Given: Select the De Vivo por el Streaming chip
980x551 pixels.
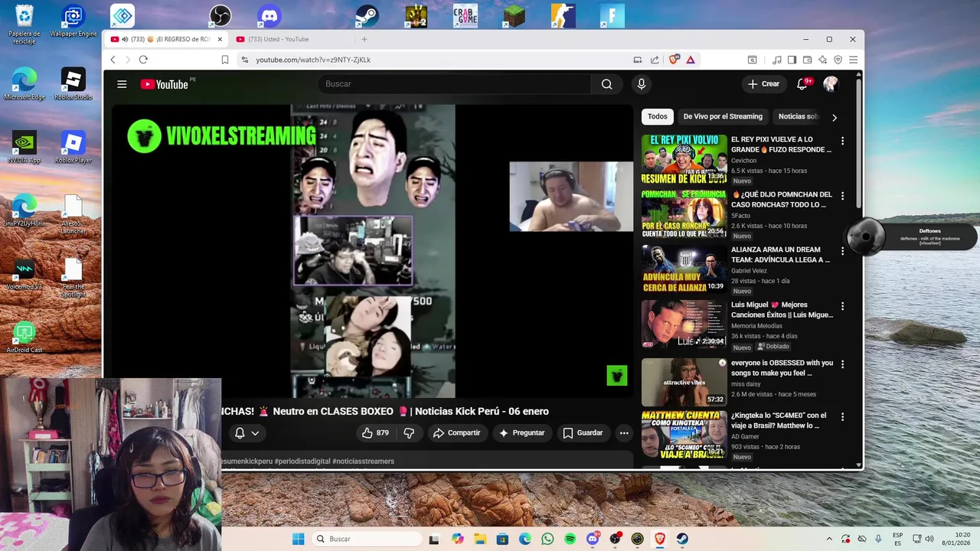Looking at the screenshot, I should [x=723, y=116].
